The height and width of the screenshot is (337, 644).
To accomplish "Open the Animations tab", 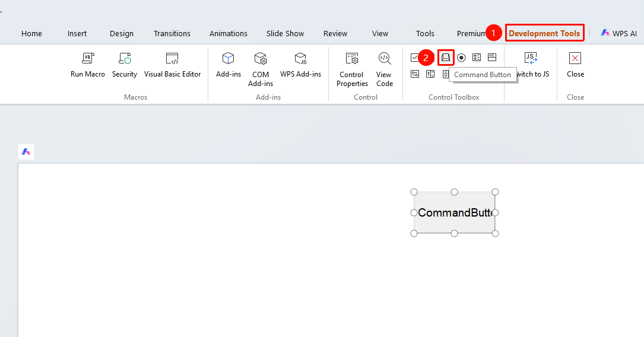I will (x=229, y=34).
